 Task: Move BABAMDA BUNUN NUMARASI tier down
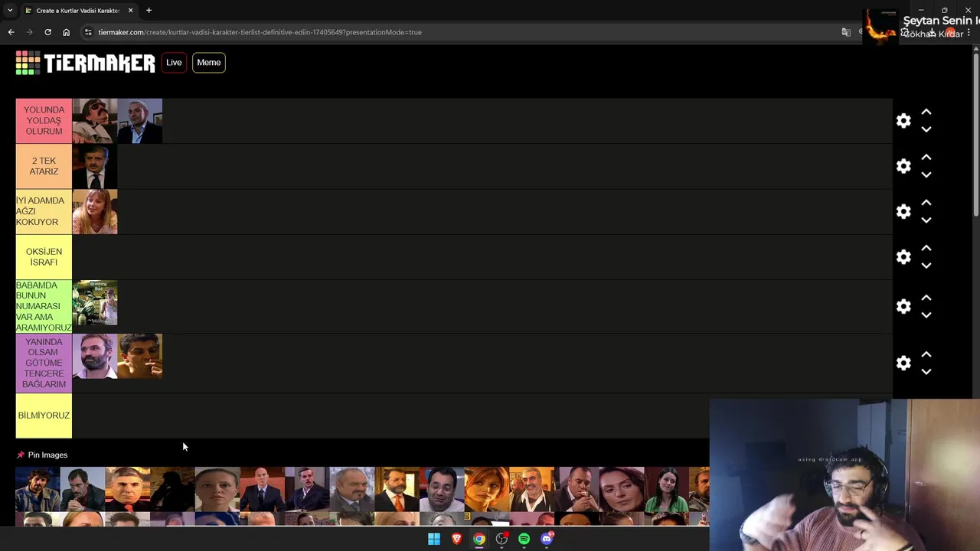click(x=926, y=315)
